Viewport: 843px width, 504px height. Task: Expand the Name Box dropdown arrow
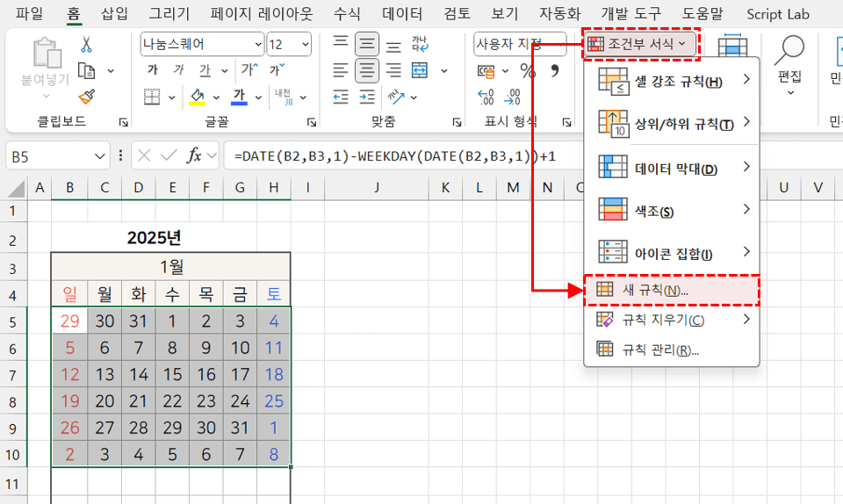[101, 156]
